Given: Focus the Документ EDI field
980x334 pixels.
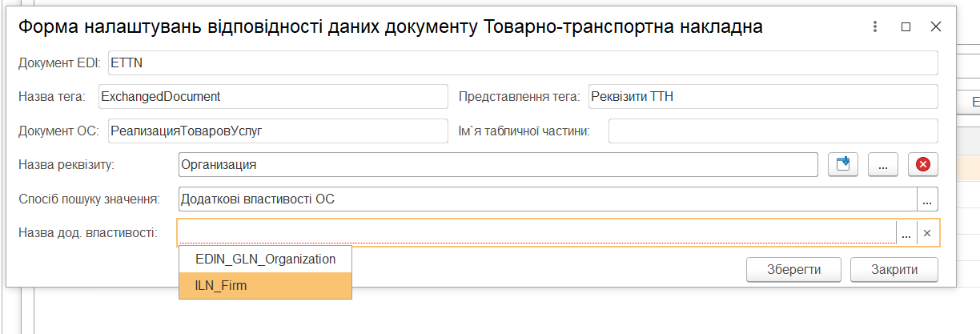Looking at the screenshot, I should 523,62.
